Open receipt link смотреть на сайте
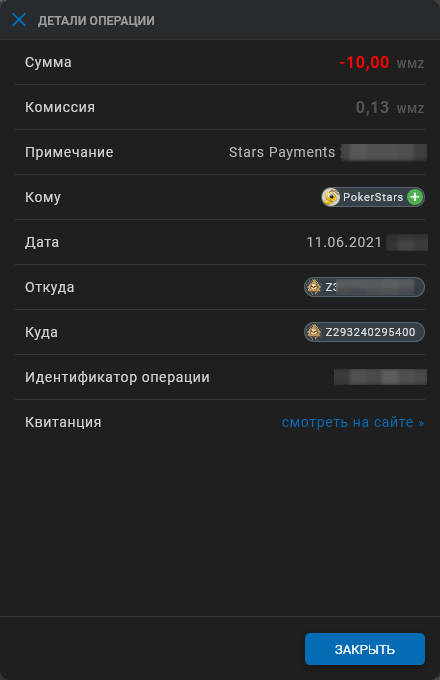The height and width of the screenshot is (680, 440). coord(353,422)
